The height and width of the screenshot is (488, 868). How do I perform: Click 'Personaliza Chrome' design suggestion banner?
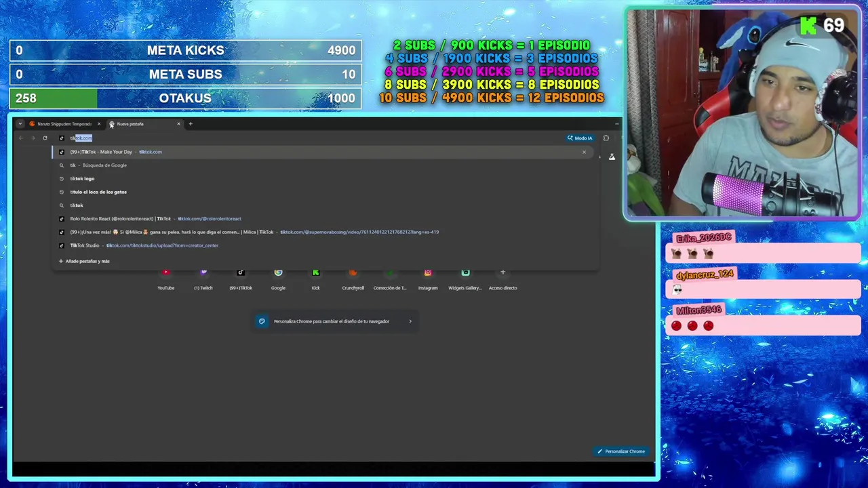tap(335, 321)
